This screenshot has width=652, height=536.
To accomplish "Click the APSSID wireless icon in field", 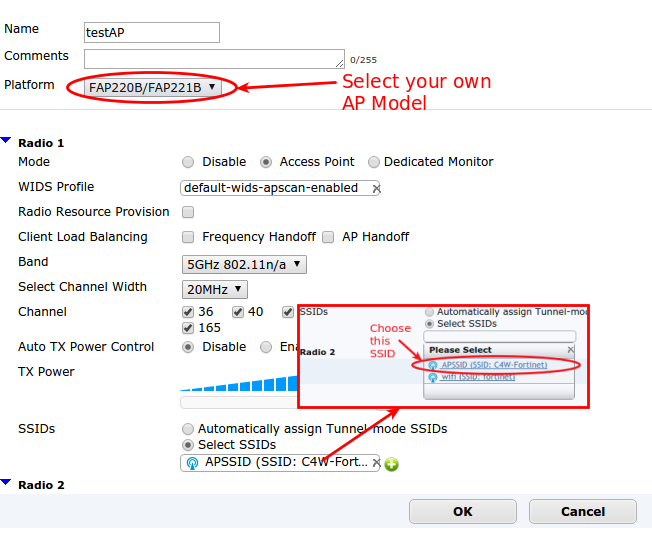I will coord(192,463).
